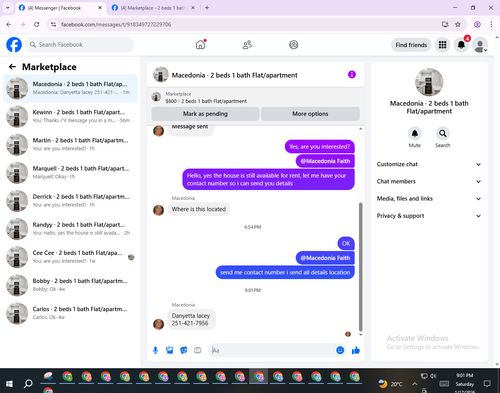Screen dimensions: 500x393
Task: Reload the page
Action: [37, 24]
